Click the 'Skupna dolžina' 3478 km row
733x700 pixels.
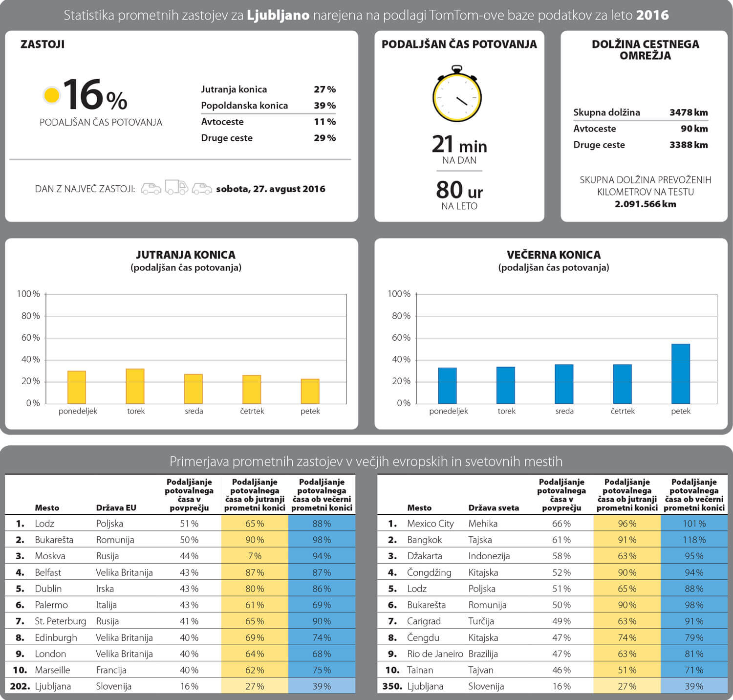pyautogui.click(x=640, y=112)
